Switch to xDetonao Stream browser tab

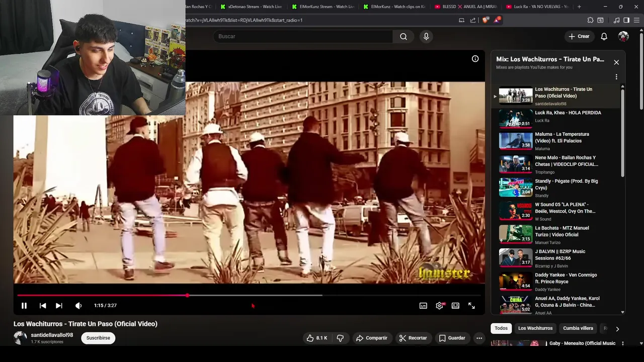(252, 7)
